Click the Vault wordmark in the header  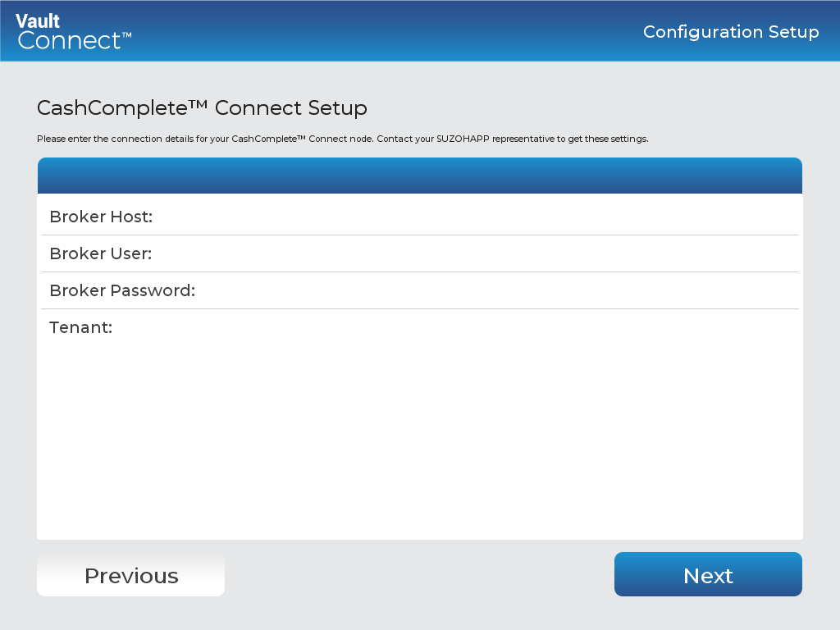pyautogui.click(x=39, y=22)
